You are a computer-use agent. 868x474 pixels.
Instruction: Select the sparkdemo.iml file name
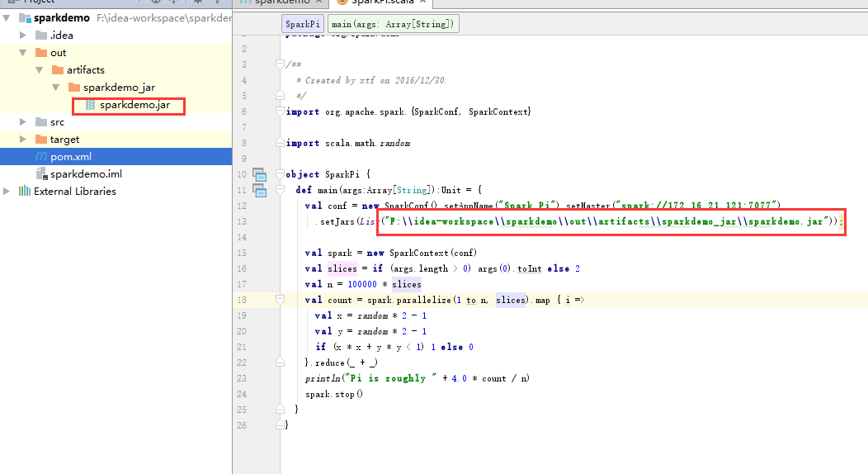[86, 174]
